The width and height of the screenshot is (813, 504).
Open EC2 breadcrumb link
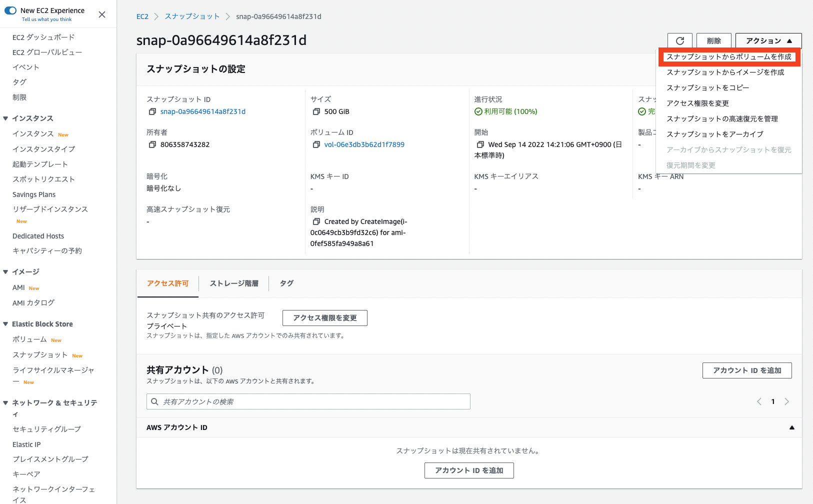pos(142,16)
